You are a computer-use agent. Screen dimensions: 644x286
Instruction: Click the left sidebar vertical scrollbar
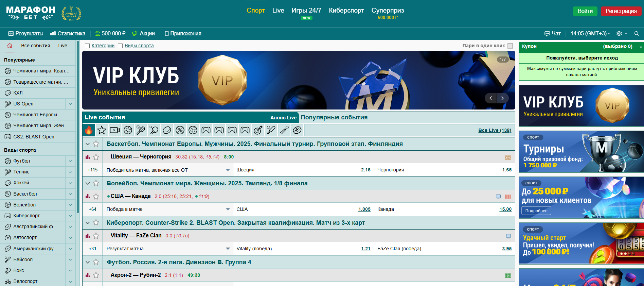point(78,128)
